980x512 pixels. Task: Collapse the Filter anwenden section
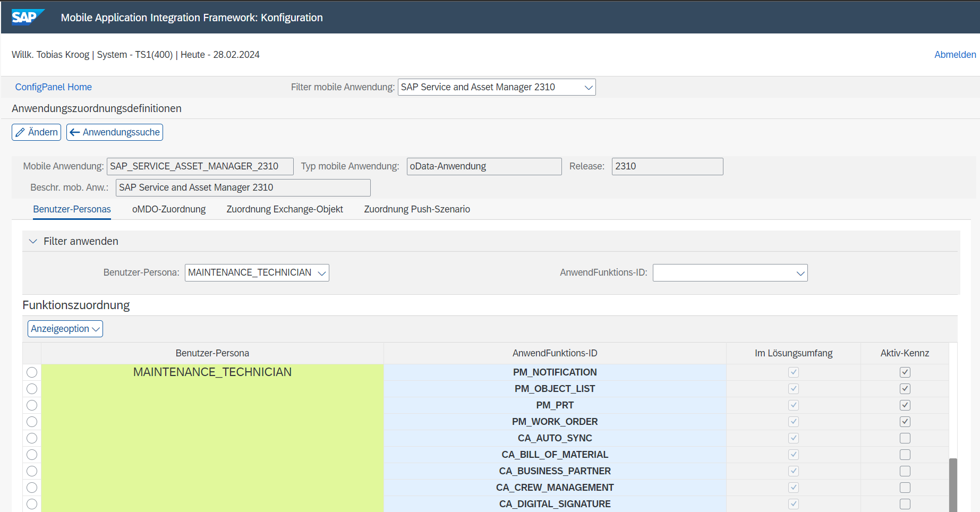(33, 241)
